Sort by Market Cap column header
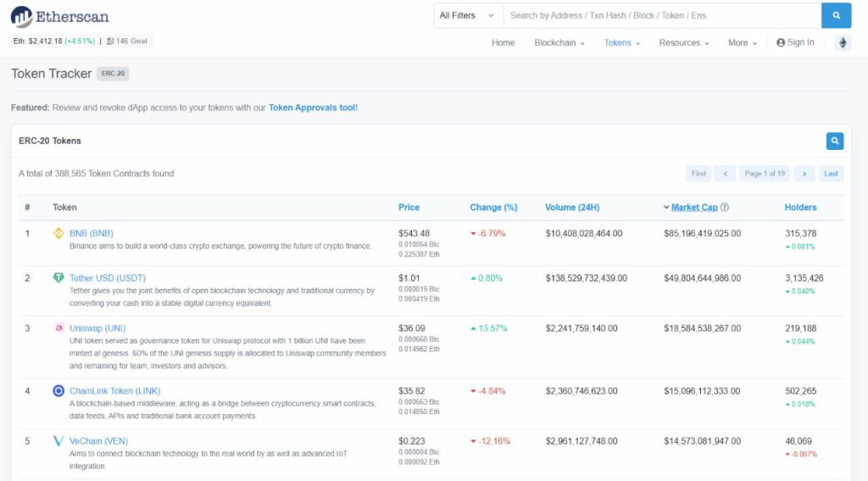Viewport: 868px width, 481px height. click(x=694, y=207)
